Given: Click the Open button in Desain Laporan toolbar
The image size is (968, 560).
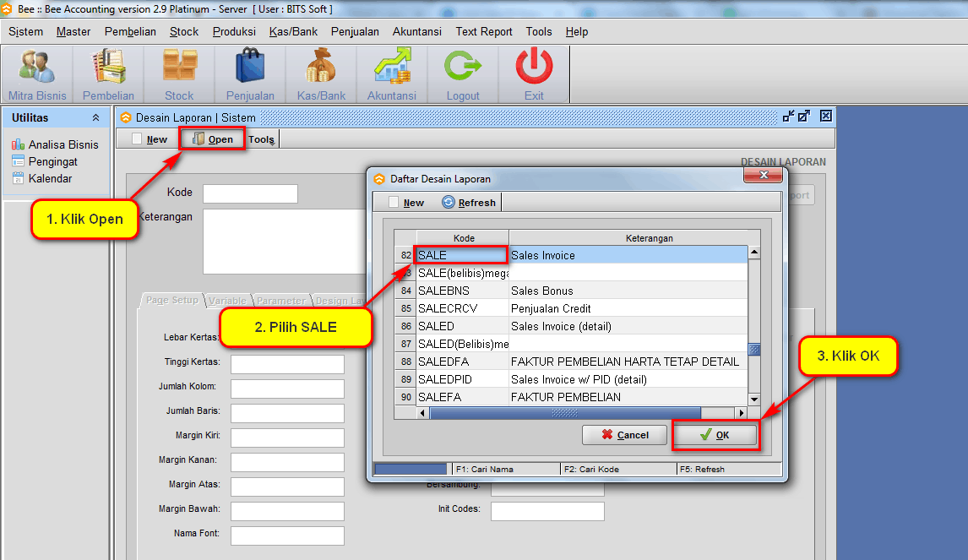Looking at the screenshot, I should coord(213,139).
